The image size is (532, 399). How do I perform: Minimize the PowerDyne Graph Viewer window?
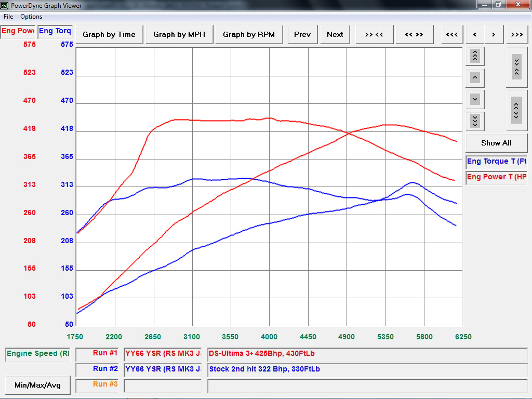[x=485, y=4]
